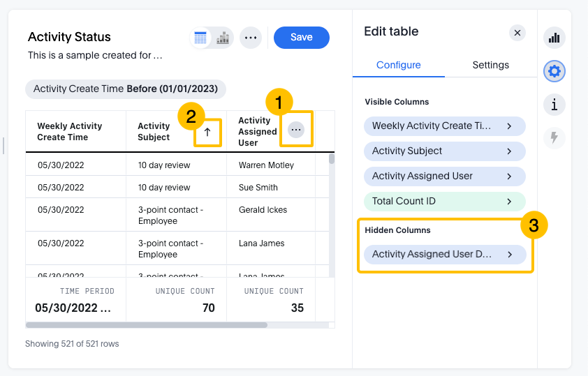Close the Edit table panel
This screenshot has height=376, width=588.
517,32
